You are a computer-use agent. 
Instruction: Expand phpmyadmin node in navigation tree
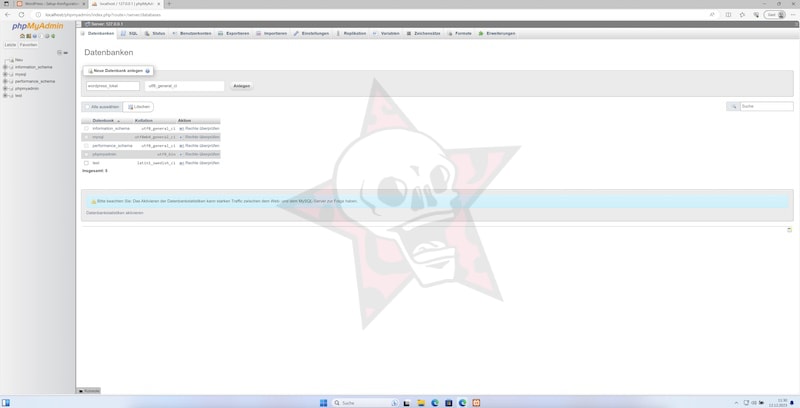pos(5,89)
